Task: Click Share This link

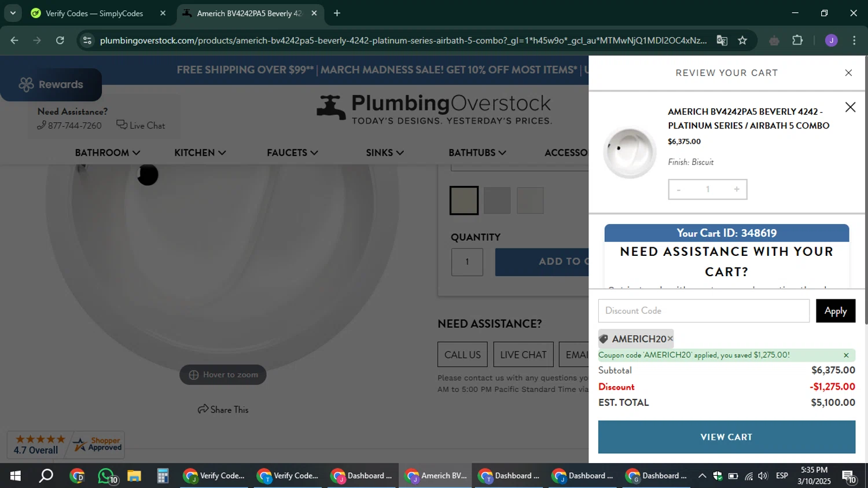Action: click(x=223, y=410)
